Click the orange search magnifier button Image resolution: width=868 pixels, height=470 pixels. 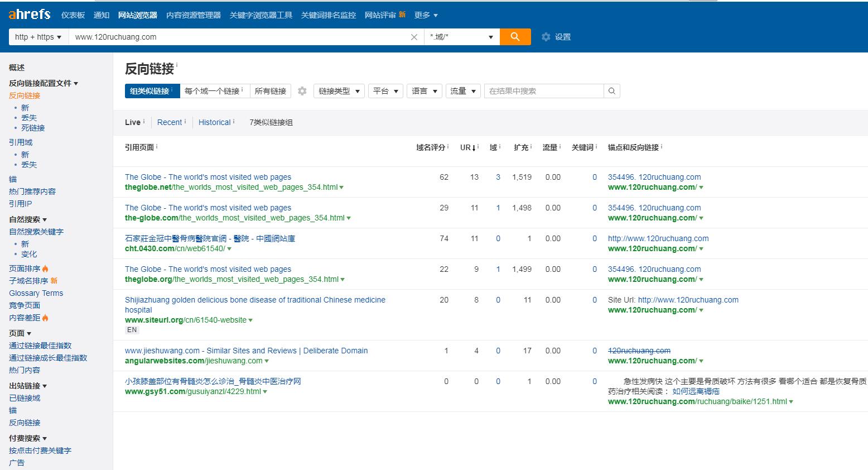click(515, 37)
